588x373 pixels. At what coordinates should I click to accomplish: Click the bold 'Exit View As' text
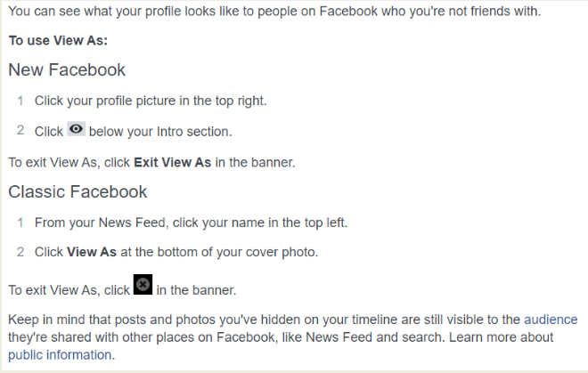173,162
